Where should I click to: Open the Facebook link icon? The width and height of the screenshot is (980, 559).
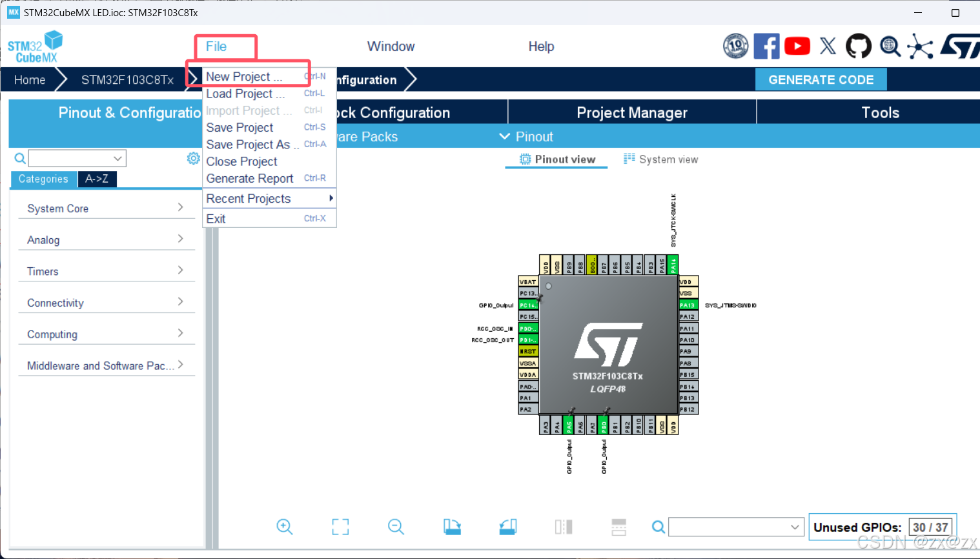766,46
